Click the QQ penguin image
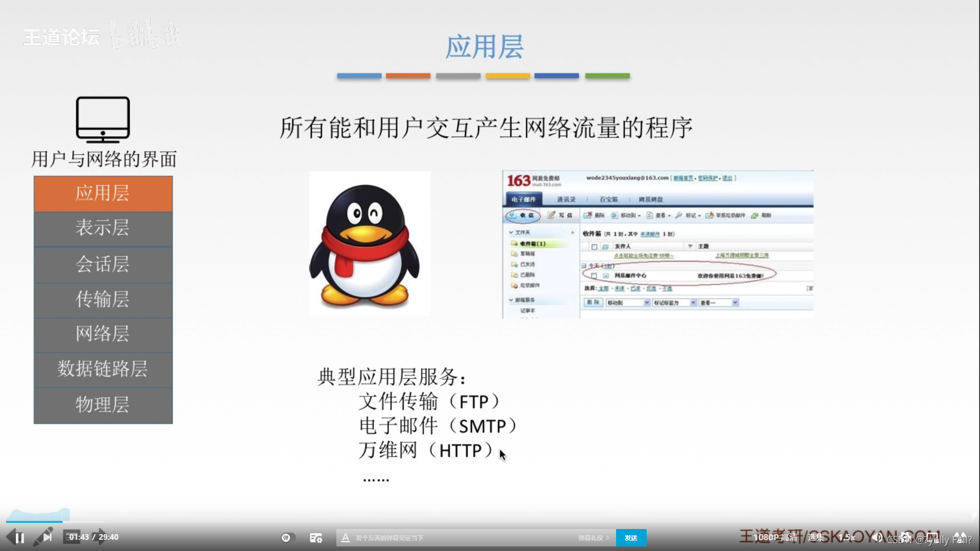The image size is (980, 551). click(x=370, y=243)
